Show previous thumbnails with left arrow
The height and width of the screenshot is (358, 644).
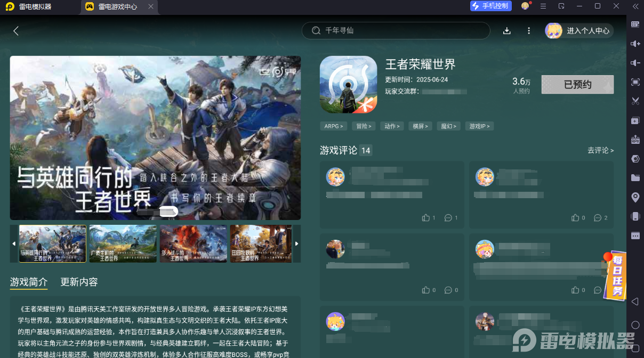14,243
